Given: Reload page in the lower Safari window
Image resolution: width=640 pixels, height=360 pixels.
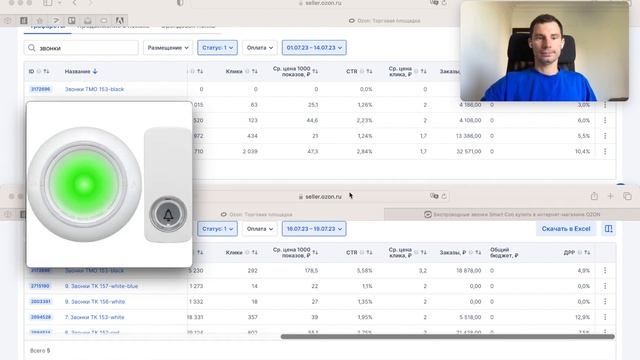Looking at the screenshot, I should click(x=444, y=196).
